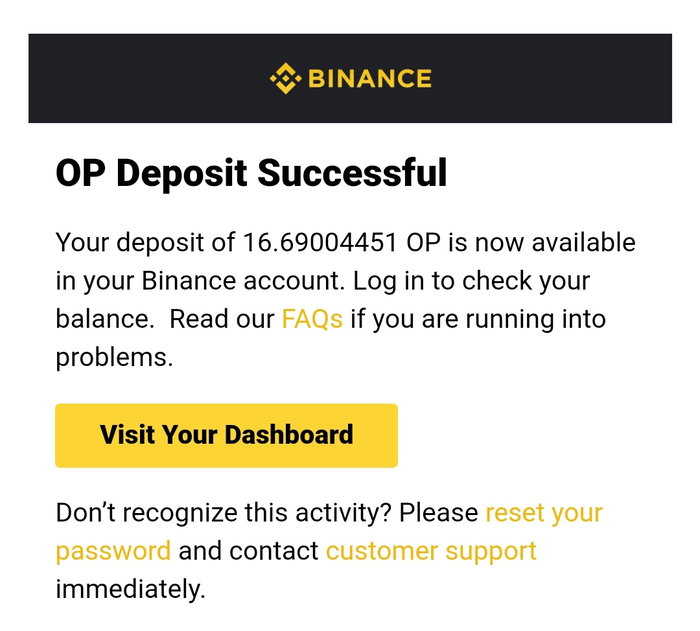This screenshot has height=631, width=700.
Task: Click the yellow 'password' link word
Action: (113, 551)
